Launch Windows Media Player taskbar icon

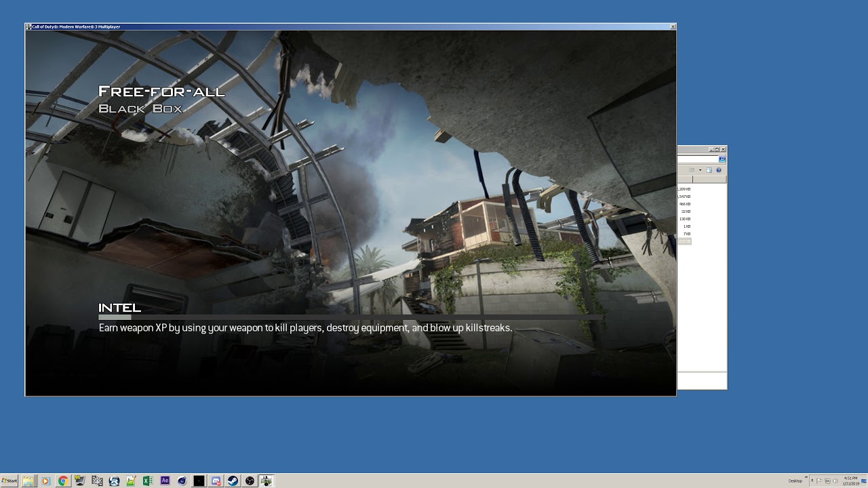[45, 481]
